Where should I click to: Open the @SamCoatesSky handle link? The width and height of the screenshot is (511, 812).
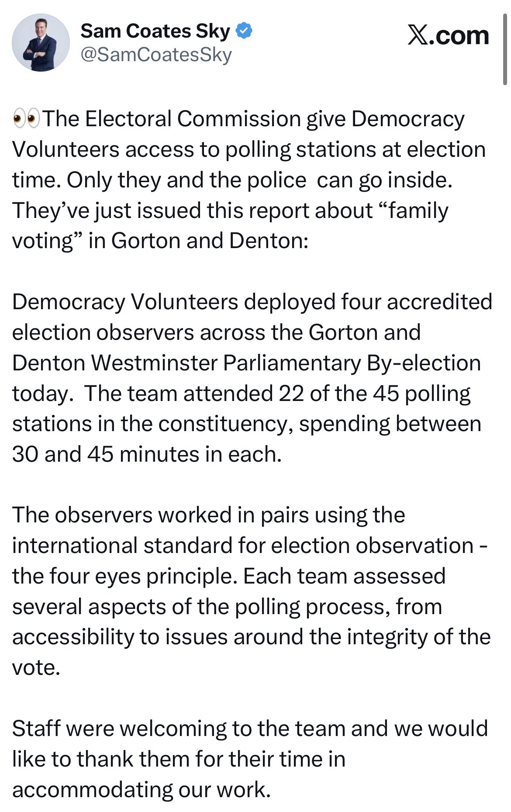[x=156, y=55]
